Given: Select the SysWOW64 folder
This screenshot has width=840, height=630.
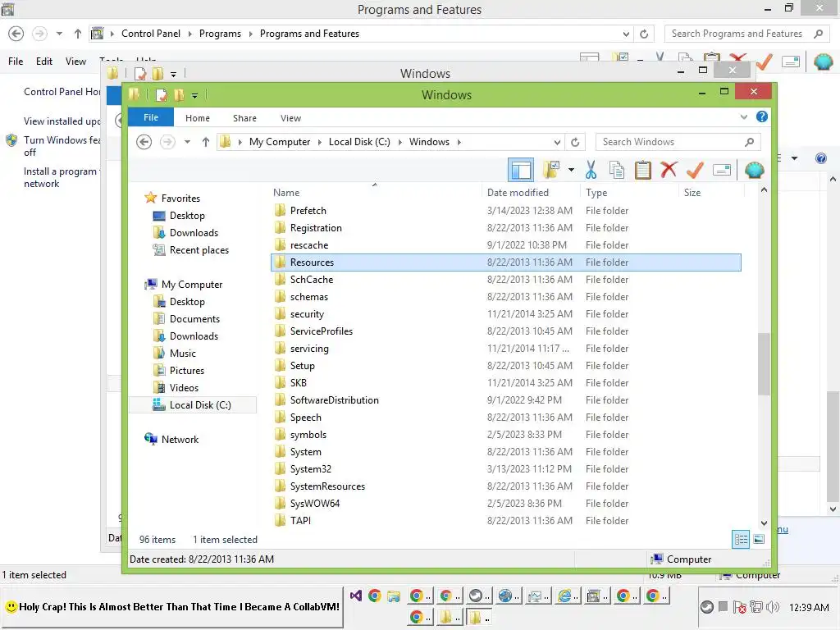Looking at the screenshot, I should click(x=314, y=504).
